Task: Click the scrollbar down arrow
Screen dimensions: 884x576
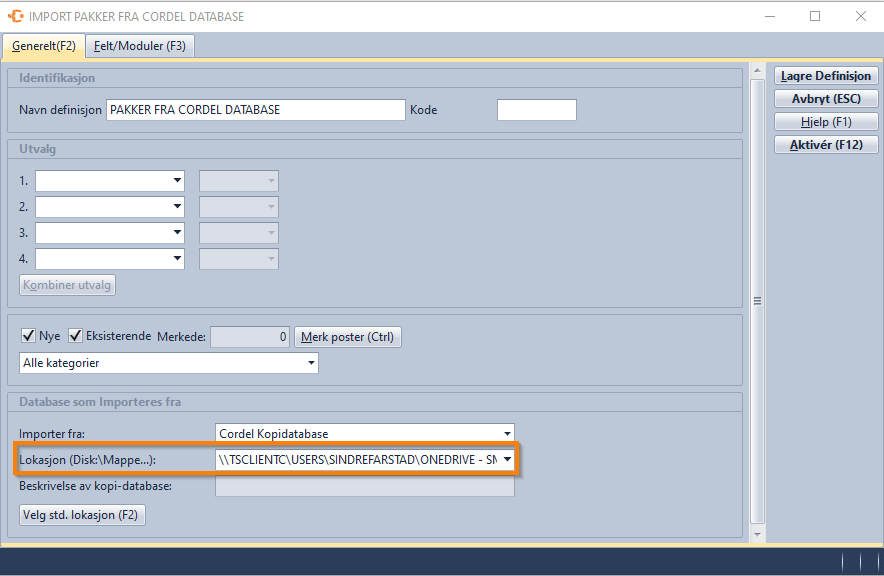Action: (x=758, y=534)
